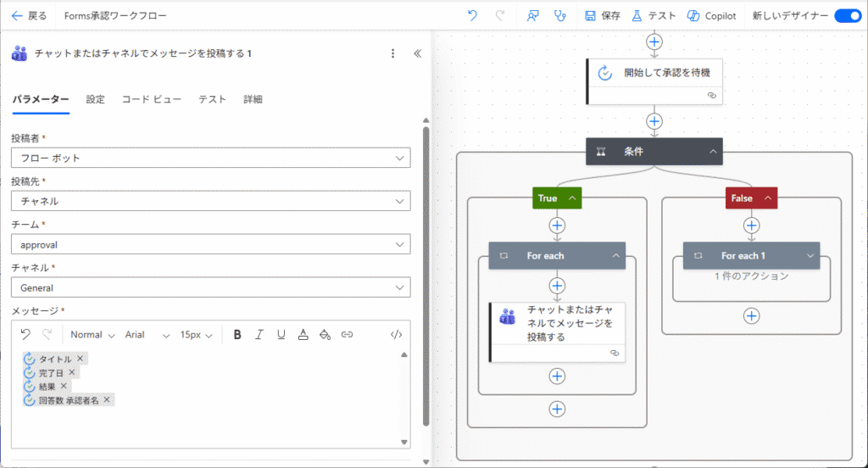The image size is (868, 468).
Task: Remove the 結果 dynamic token
Action: point(64,386)
